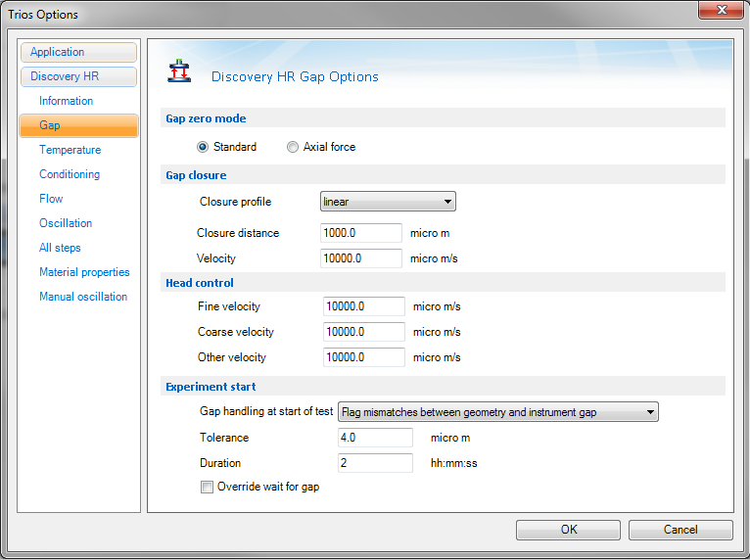Viewport: 750px width, 560px height.
Task: Close the Trios Options dialog window
Action: [722, 10]
